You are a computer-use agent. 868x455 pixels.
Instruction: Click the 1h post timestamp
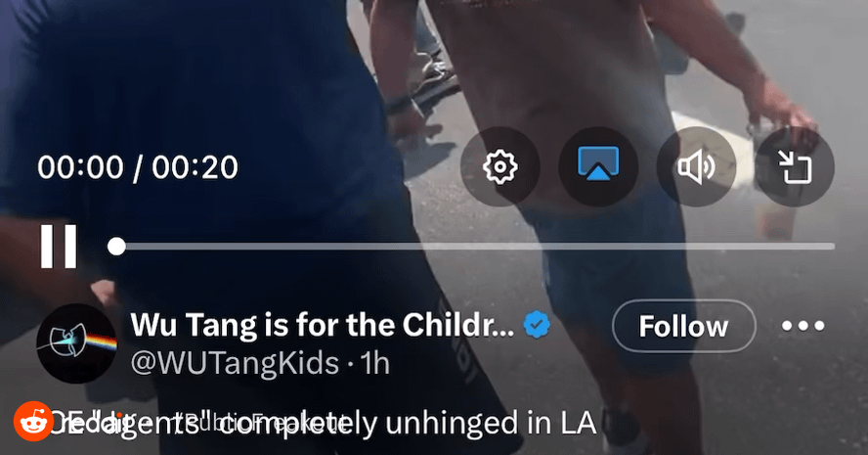(374, 364)
